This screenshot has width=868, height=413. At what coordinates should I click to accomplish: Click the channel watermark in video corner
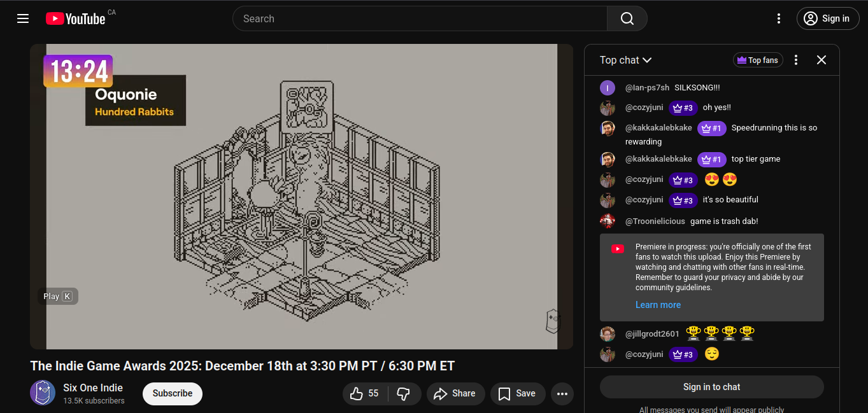[x=553, y=321]
